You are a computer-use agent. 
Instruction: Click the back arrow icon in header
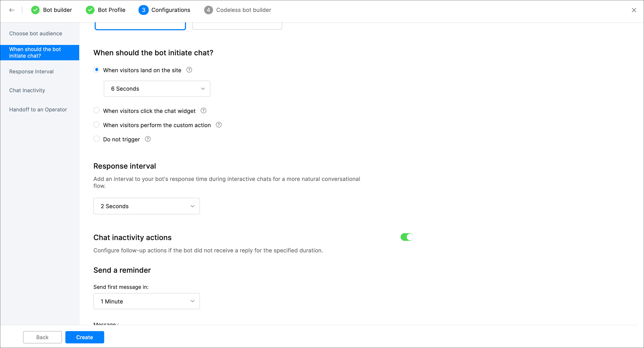(x=12, y=10)
